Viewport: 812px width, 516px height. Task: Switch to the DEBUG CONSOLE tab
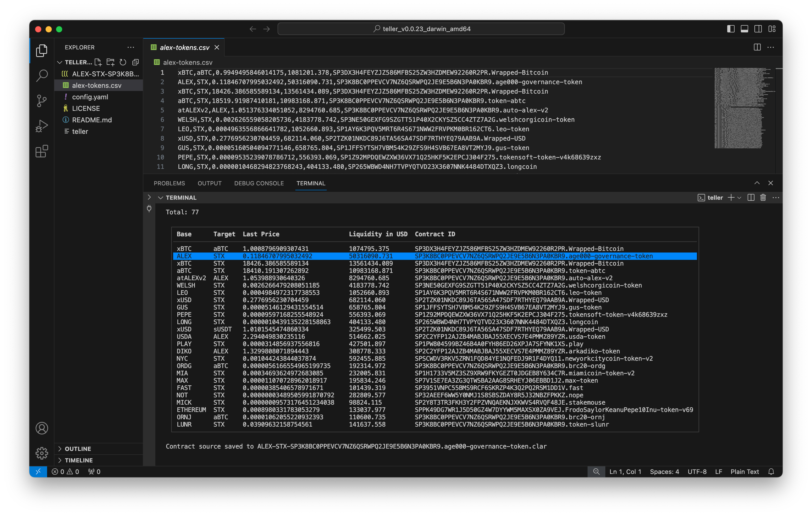[x=259, y=183]
